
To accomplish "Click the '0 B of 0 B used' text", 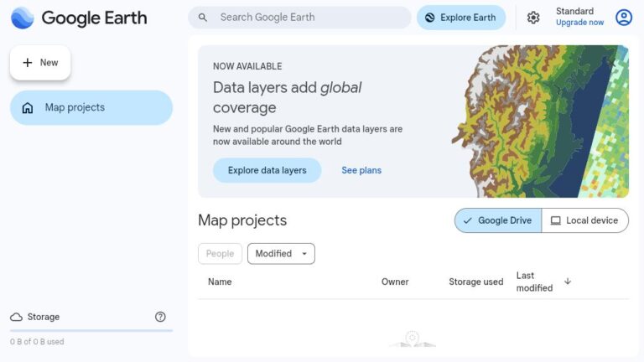I will pyautogui.click(x=37, y=342).
